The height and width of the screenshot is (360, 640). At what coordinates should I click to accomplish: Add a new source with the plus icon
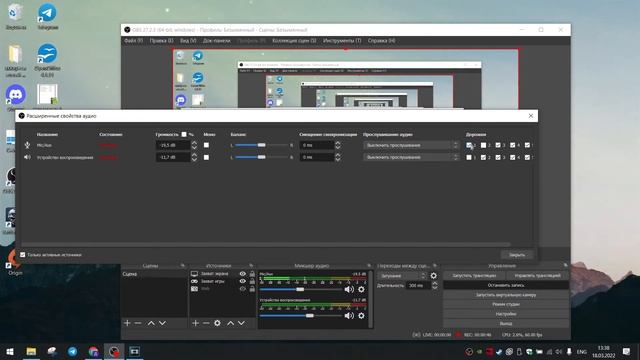[195, 323]
